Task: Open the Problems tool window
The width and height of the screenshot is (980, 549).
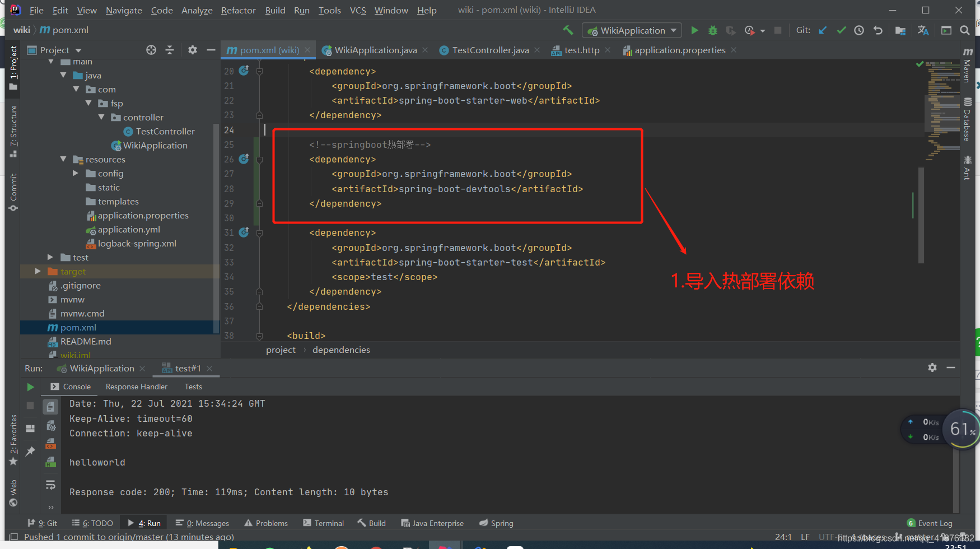Action: pyautogui.click(x=266, y=523)
